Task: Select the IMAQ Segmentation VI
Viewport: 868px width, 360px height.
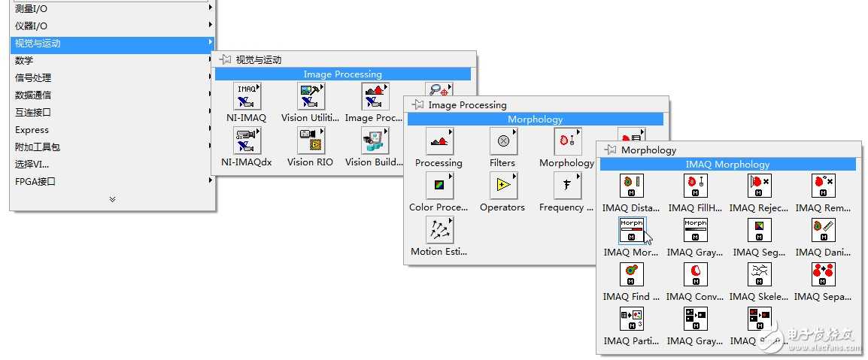Action: 760,230
